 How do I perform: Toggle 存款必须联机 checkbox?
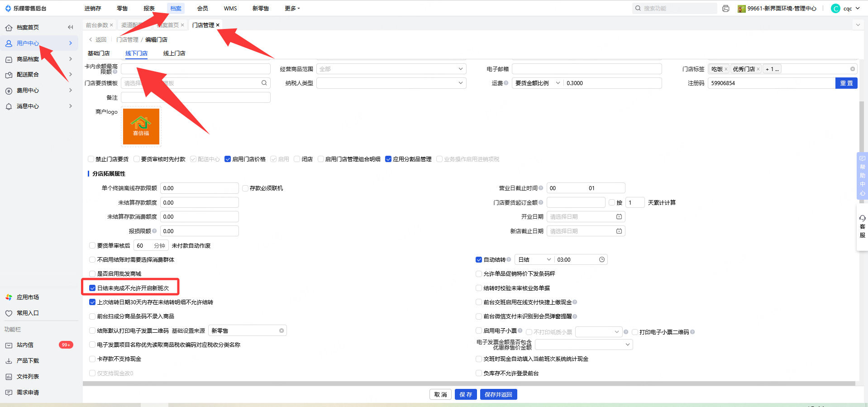click(x=245, y=188)
